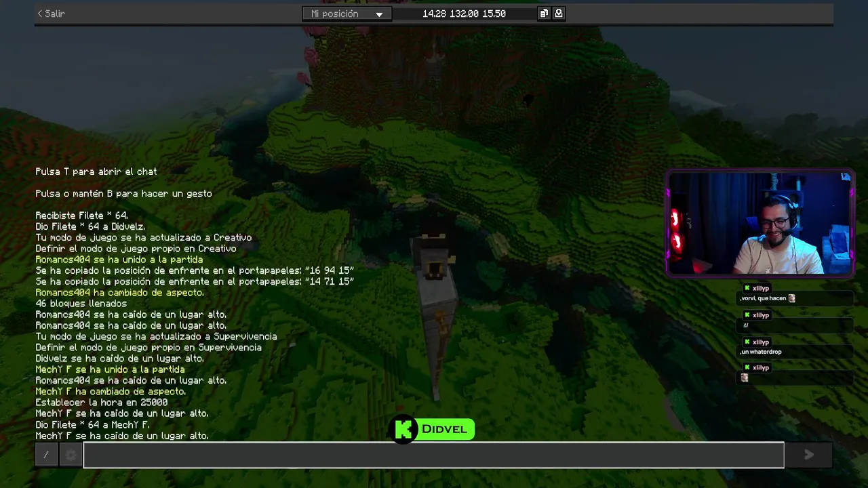Screen dimensions: 868x488
Task: Click '46 bloques llenados' chat line
Action: pyautogui.click(x=81, y=304)
